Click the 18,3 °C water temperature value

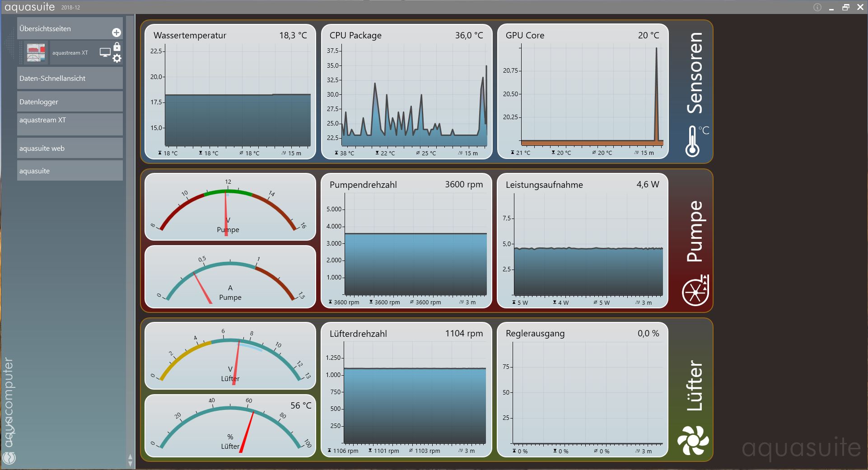(293, 35)
